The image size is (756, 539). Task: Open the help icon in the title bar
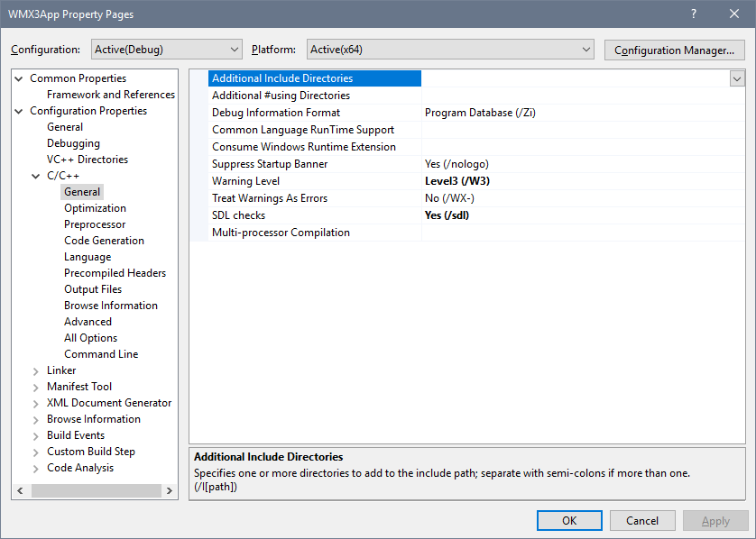pyautogui.click(x=693, y=14)
